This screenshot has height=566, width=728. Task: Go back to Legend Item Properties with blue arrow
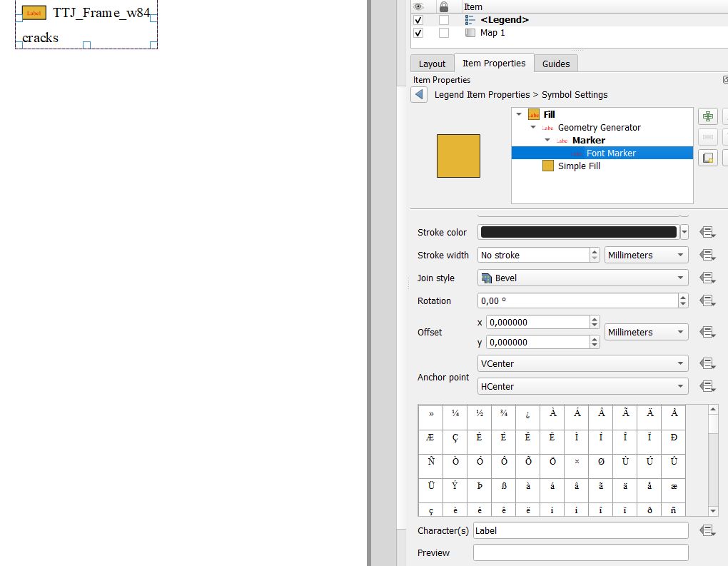pos(419,94)
